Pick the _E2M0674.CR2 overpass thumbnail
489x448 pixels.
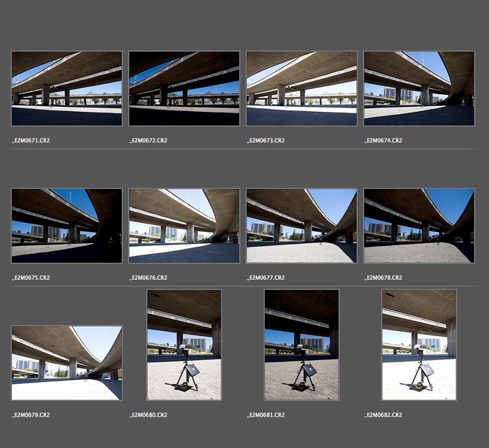tap(419, 89)
